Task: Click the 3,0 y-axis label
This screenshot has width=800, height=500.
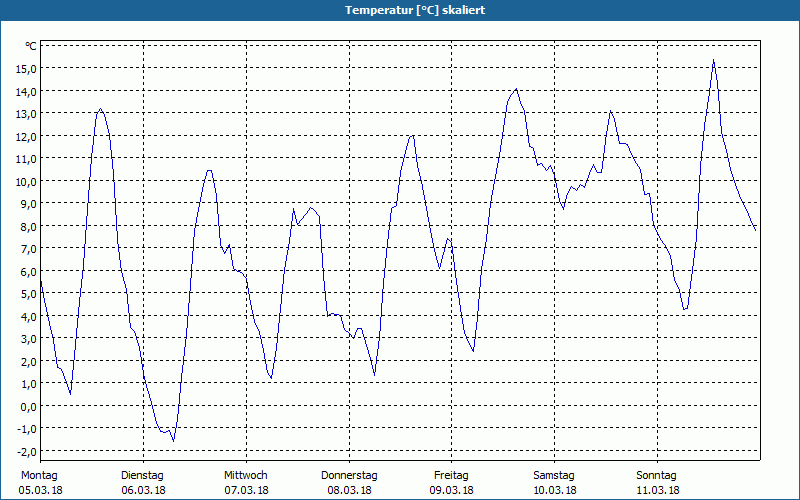Action: [29, 338]
